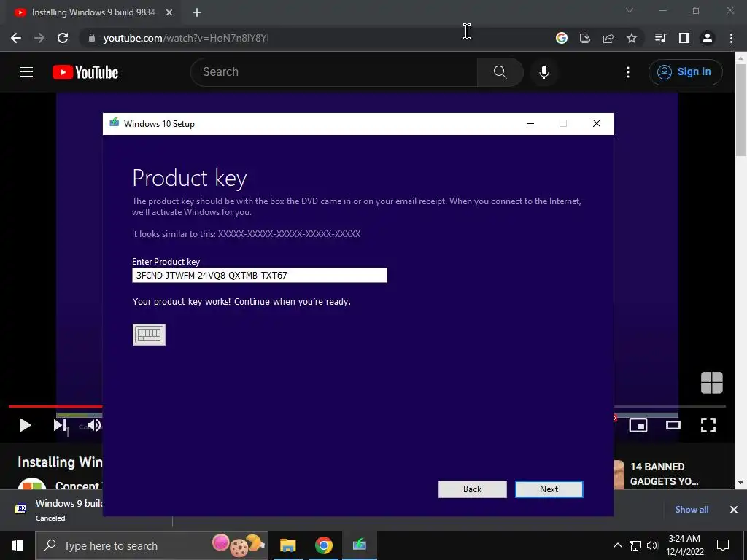This screenshot has width=747, height=560.
Task: Click the taskbar clock showing 3:24 AM
Action: tap(684, 545)
